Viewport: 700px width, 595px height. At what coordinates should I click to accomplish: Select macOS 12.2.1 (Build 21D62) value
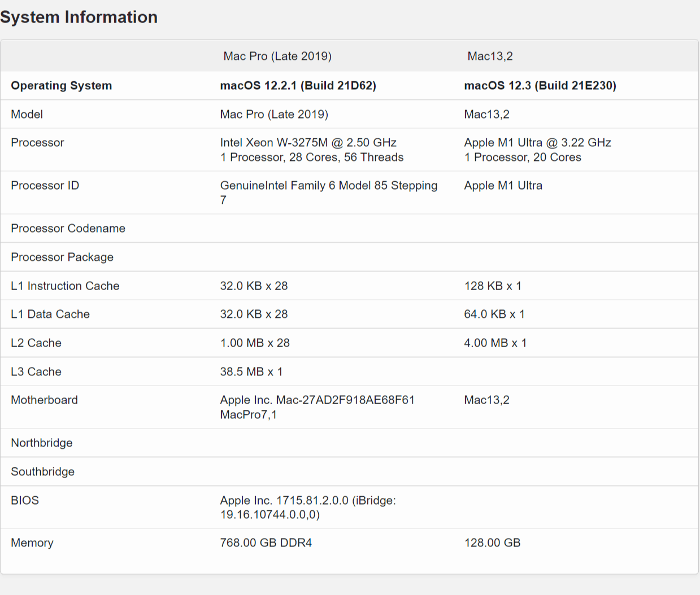click(x=298, y=85)
